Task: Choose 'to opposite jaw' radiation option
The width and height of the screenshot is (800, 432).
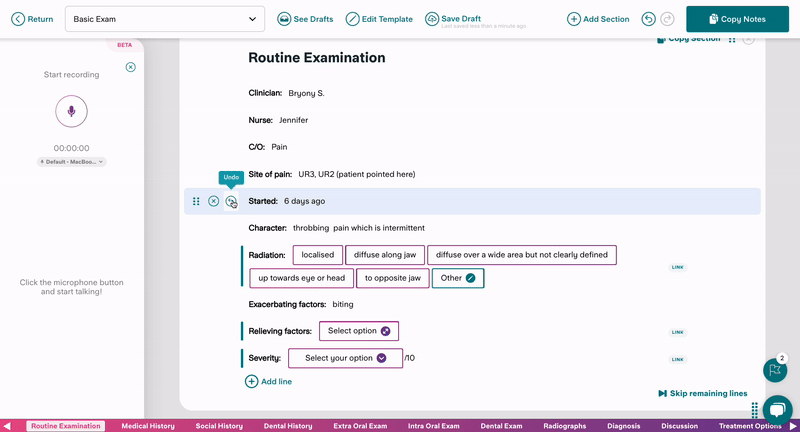Action: (392, 278)
